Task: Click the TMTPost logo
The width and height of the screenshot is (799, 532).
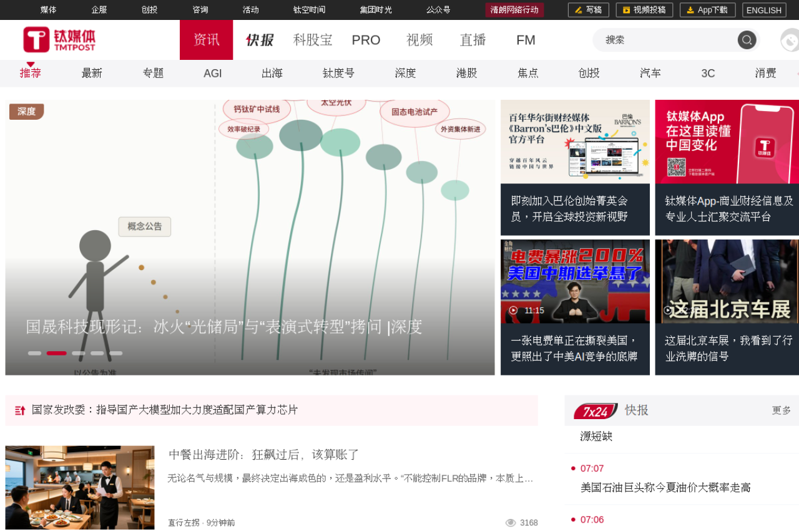Action: (x=59, y=40)
